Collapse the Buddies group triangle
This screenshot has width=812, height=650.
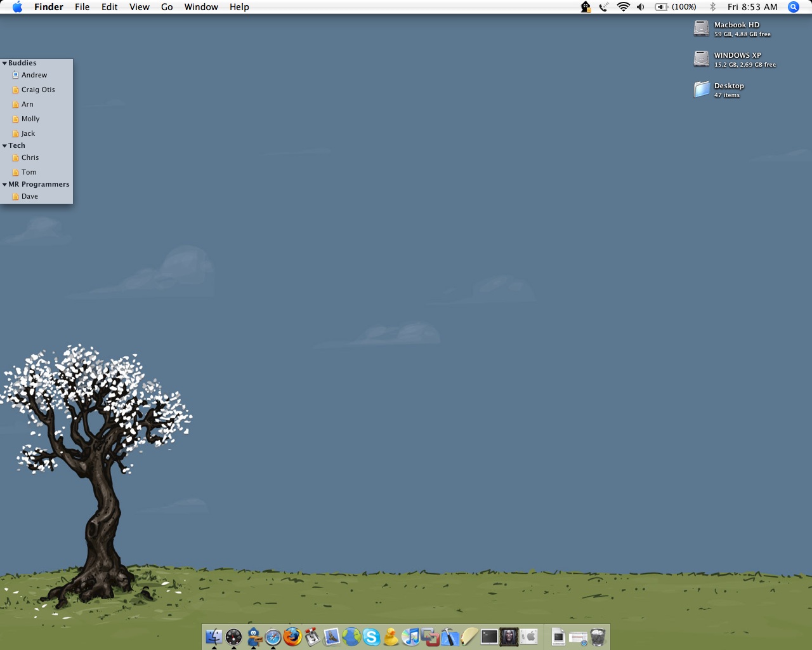pos(4,63)
